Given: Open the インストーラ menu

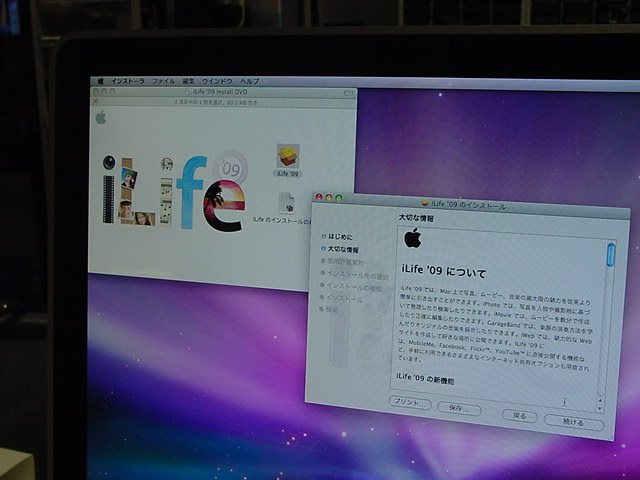Looking at the screenshot, I should (128, 81).
